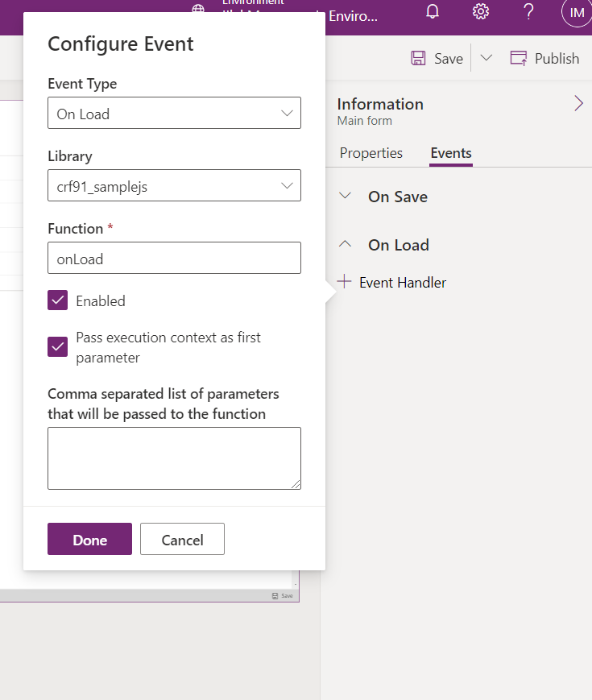This screenshot has width=592, height=700.
Task: Collapse the Information pane using the arrow icon
Action: [578, 103]
